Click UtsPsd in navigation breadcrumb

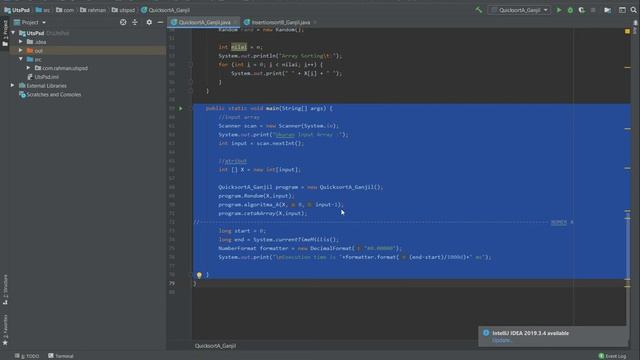tap(17, 10)
